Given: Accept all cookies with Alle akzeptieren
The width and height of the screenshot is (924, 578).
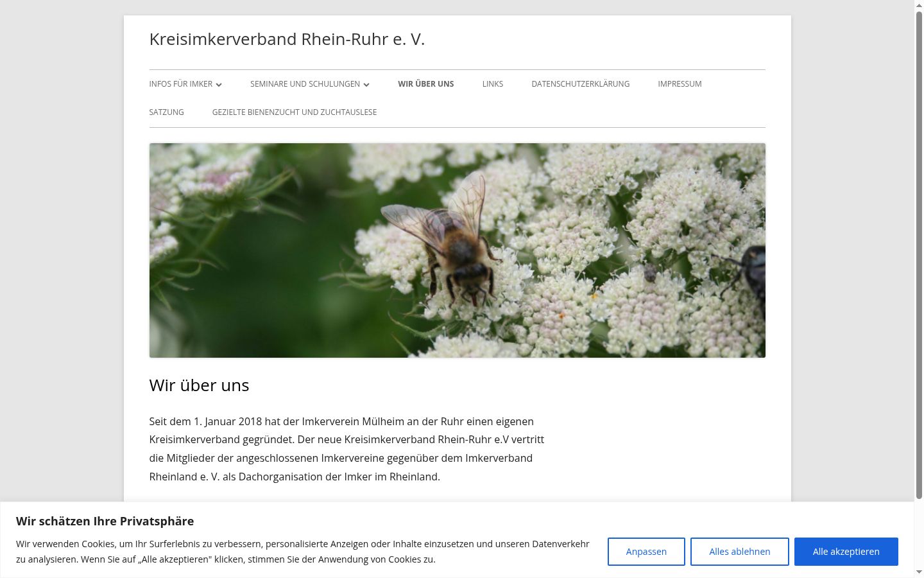Looking at the screenshot, I should [x=846, y=552].
